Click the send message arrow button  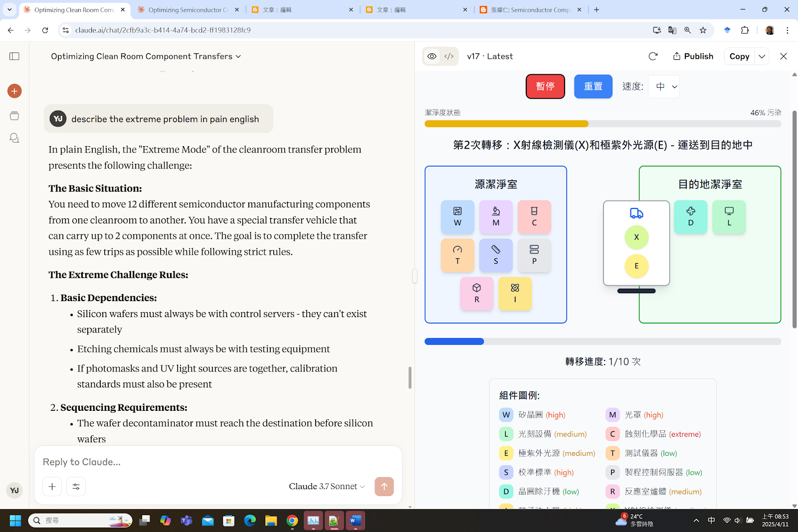384,487
